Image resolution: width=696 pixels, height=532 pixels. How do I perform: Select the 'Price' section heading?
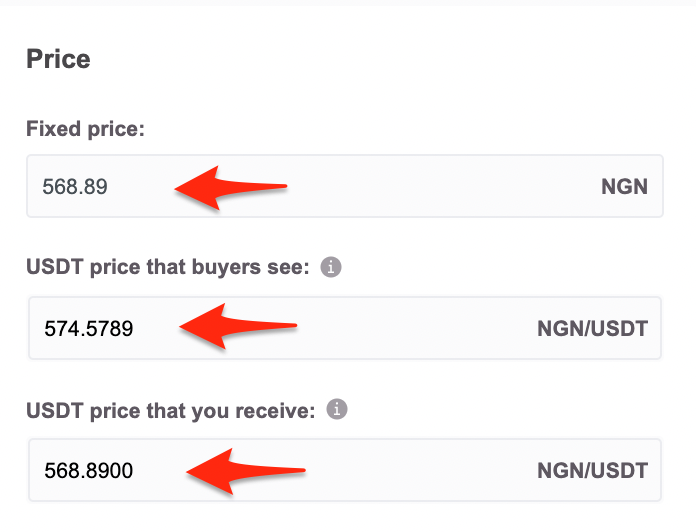click(x=58, y=59)
